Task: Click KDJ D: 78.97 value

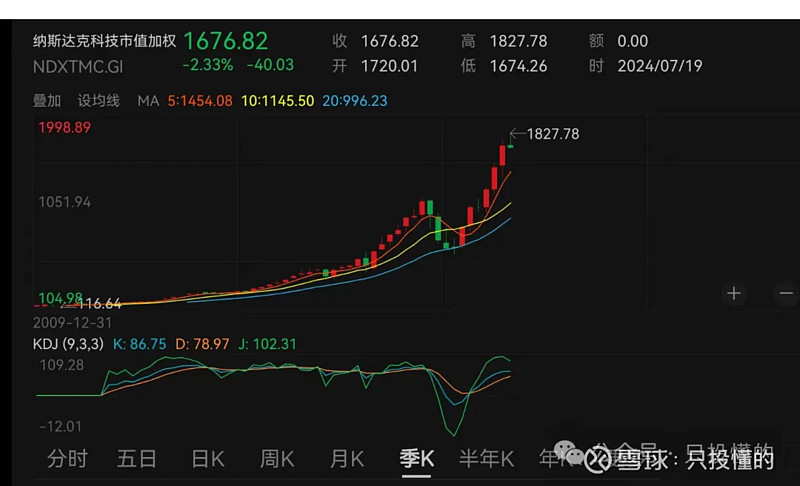Action: [x=202, y=344]
